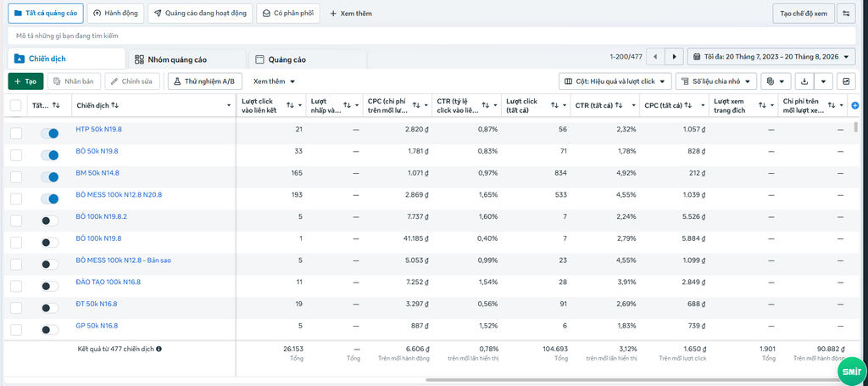This screenshot has height=386, width=868.
Task: Sort the Lượt xem trang đích column
Action: [x=762, y=105]
